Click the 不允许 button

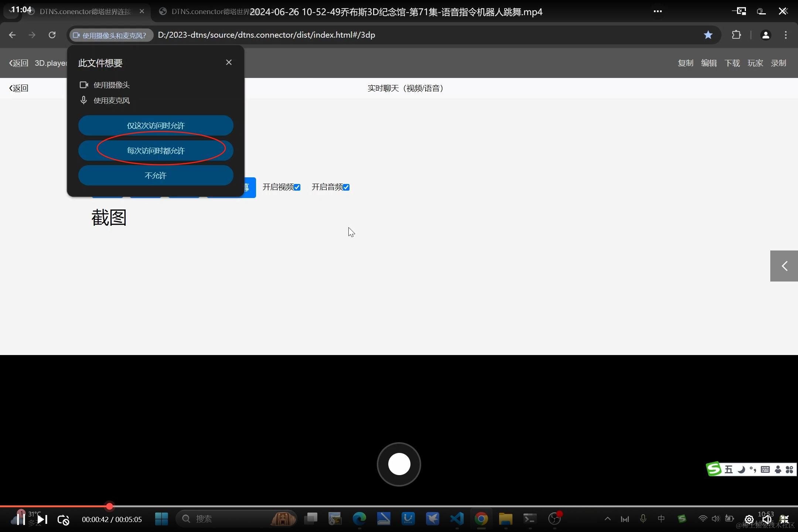(x=156, y=175)
